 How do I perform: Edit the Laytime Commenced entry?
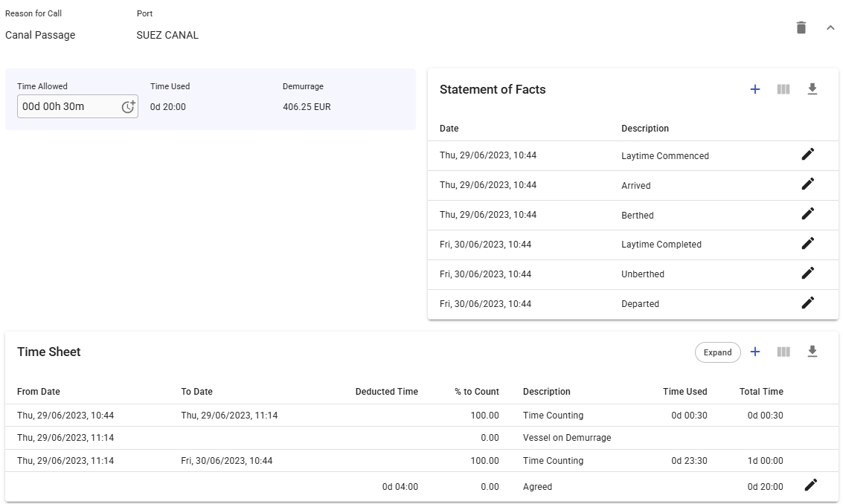point(808,154)
